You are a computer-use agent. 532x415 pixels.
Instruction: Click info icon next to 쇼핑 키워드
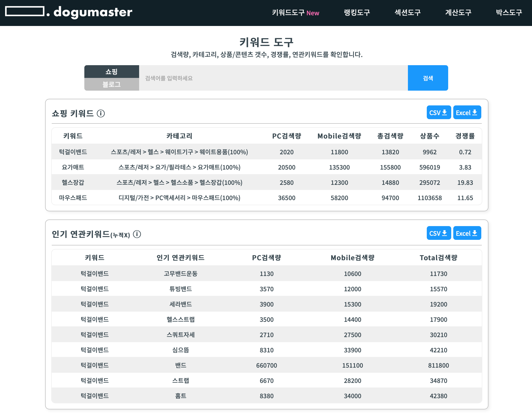pos(101,114)
